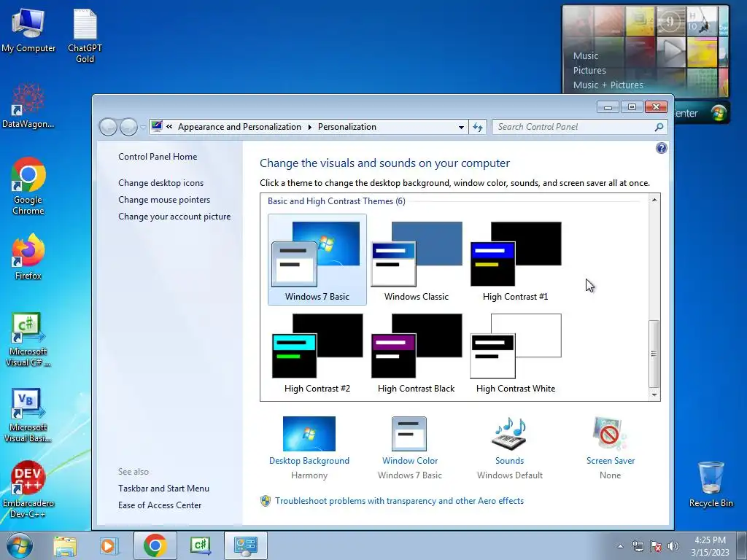Image resolution: width=747 pixels, height=560 pixels.
Task: Open Google Chrome desktop shortcut
Action: click(x=28, y=186)
